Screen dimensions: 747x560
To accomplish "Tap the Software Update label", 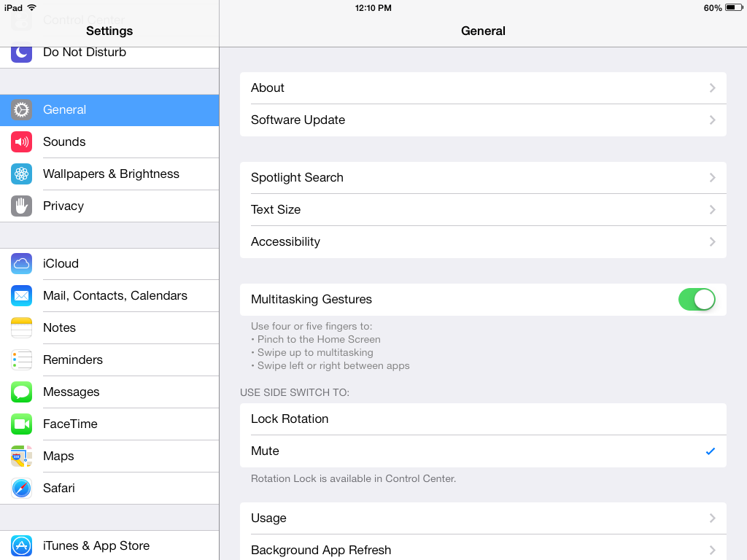I will 298,120.
